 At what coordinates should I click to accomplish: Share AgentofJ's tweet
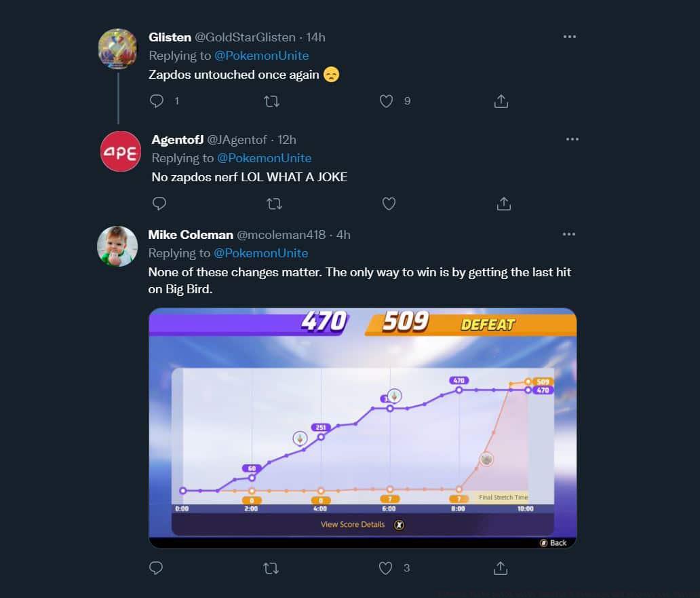point(503,203)
